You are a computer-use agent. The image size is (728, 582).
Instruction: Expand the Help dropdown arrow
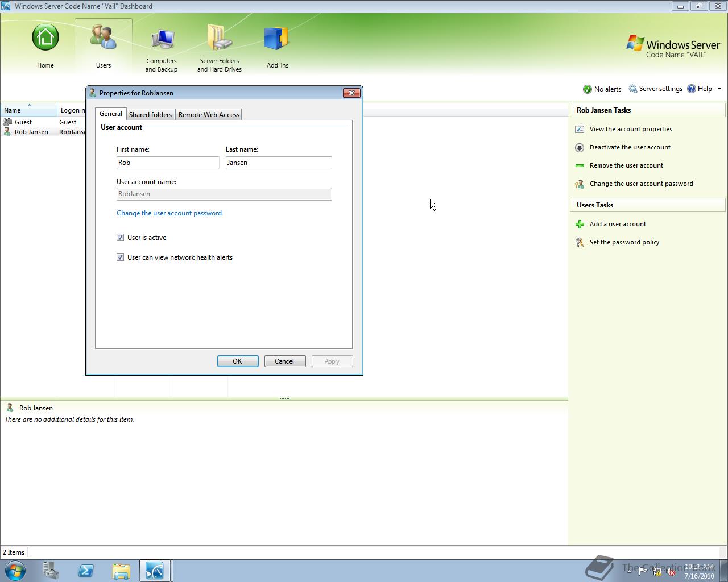coord(719,89)
